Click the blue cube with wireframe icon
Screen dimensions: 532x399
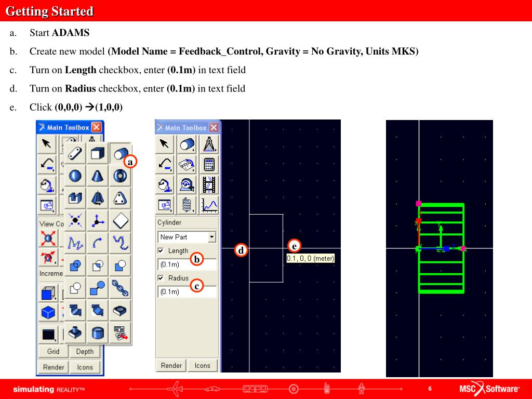tap(48, 292)
